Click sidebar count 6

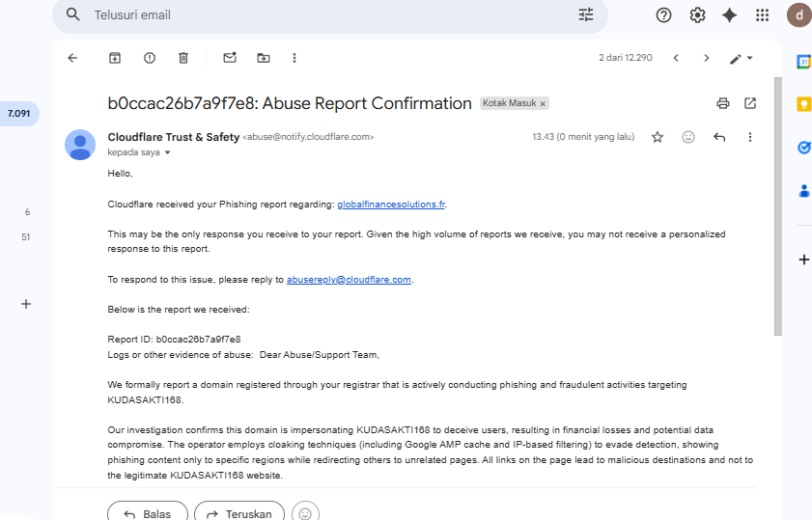(x=27, y=212)
